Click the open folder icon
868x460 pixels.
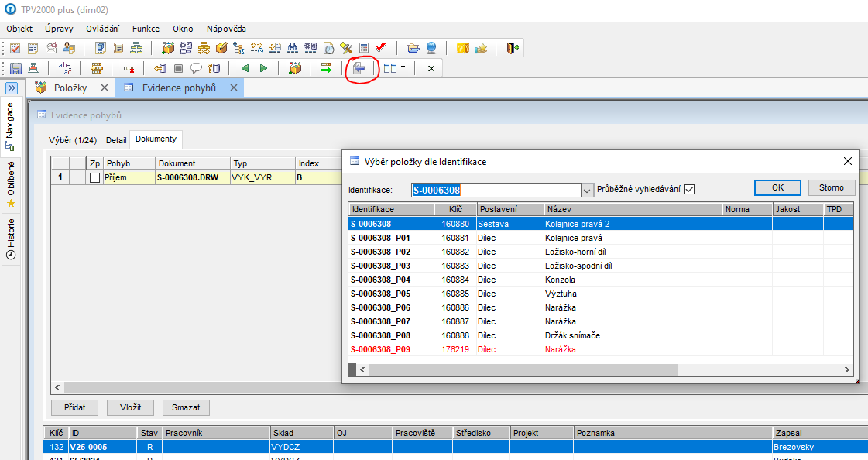coord(413,48)
